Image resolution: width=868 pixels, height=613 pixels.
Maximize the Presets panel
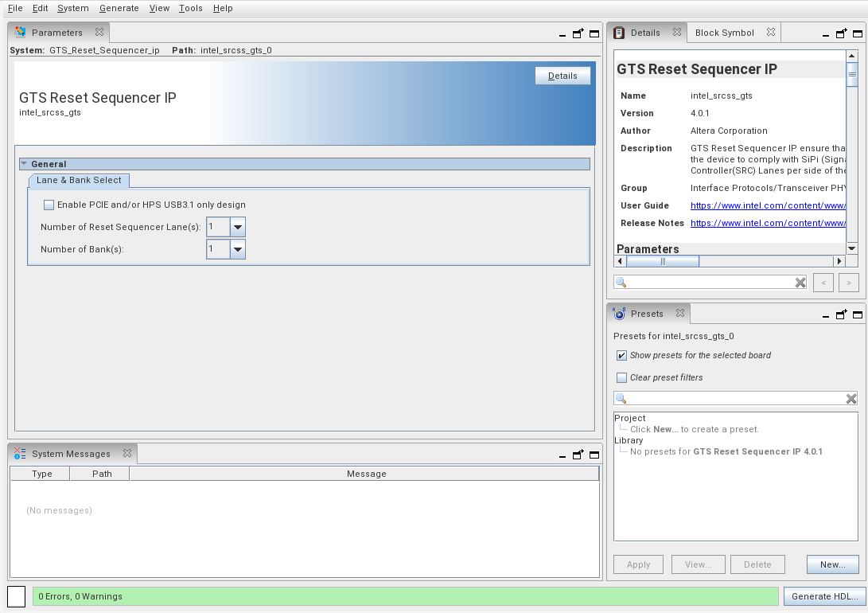click(858, 315)
